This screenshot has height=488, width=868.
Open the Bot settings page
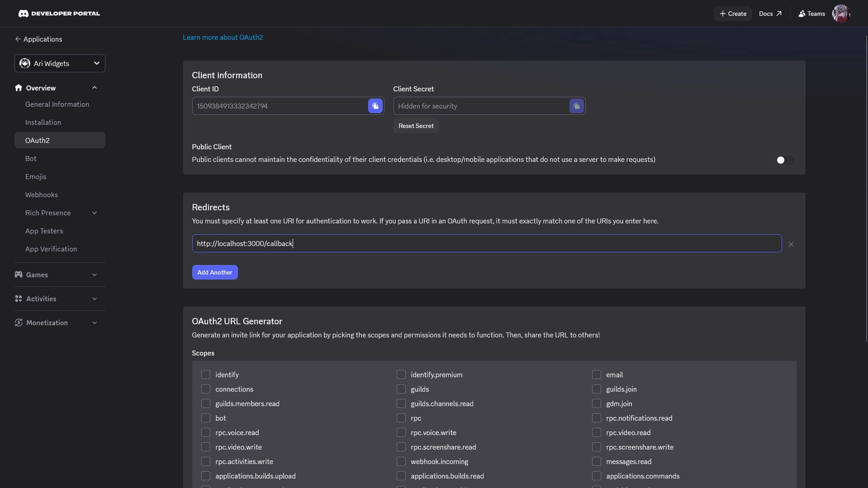tap(60, 158)
